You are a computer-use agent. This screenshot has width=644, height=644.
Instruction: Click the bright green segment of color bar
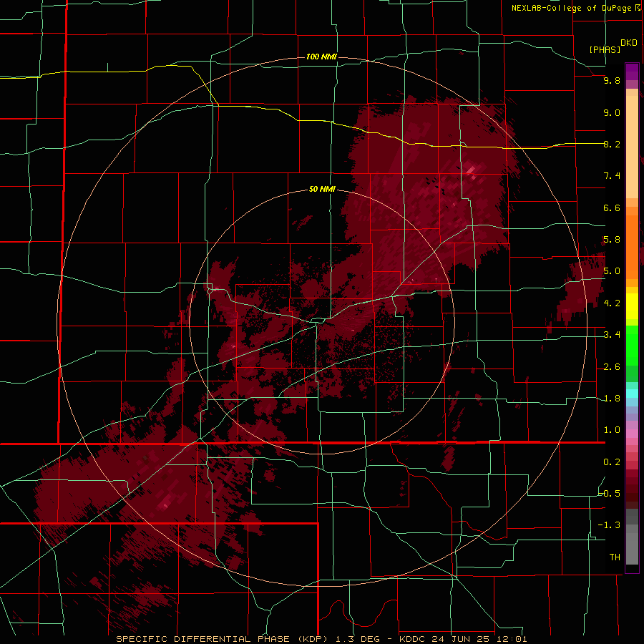(632, 346)
